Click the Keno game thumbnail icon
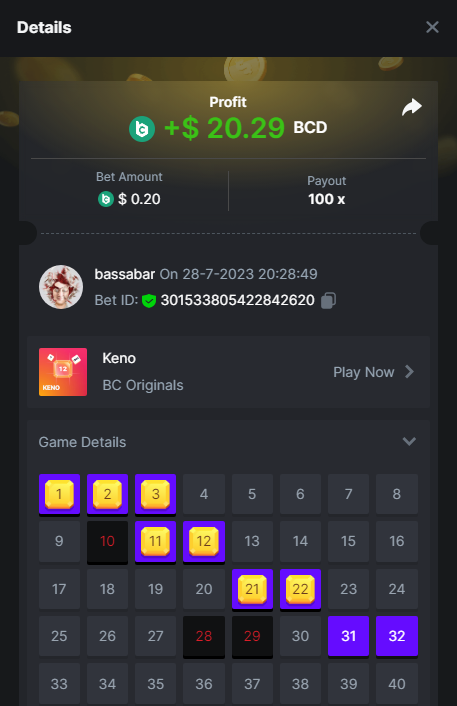 pos(63,372)
